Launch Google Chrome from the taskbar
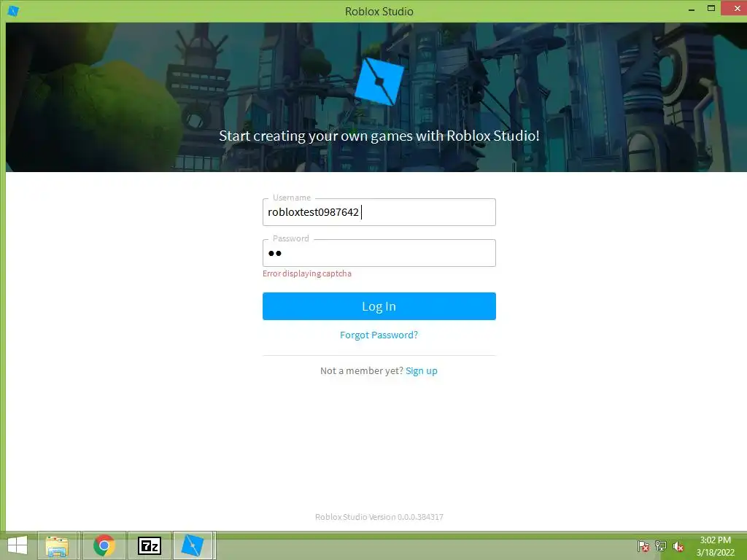Screen dimensions: 747x560 (104, 545)
